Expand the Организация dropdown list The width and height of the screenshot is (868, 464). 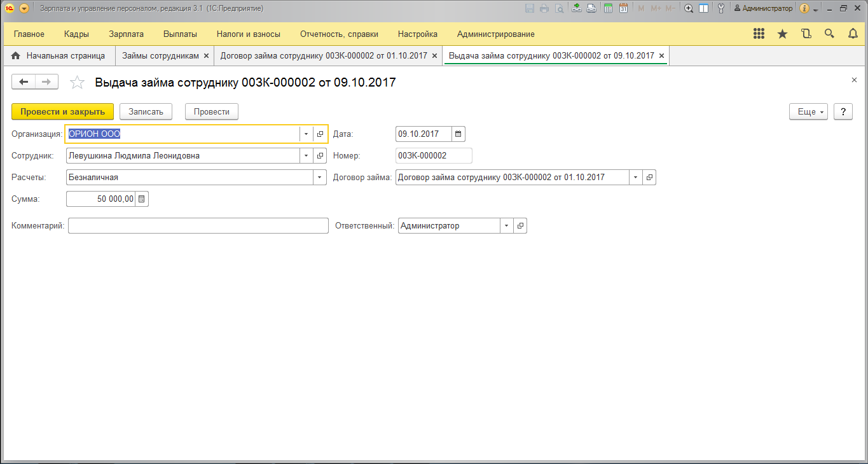[306, 134]
